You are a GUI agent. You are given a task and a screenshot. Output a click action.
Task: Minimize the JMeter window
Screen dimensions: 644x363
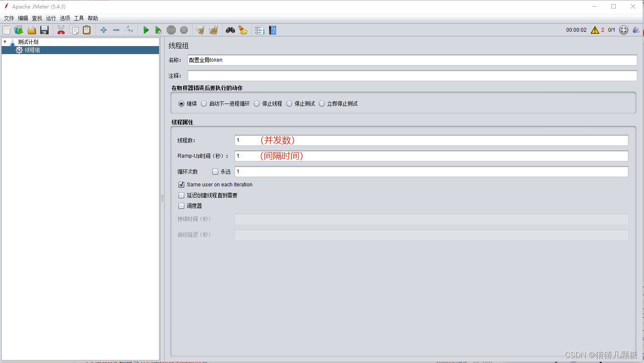pos(595,6)
